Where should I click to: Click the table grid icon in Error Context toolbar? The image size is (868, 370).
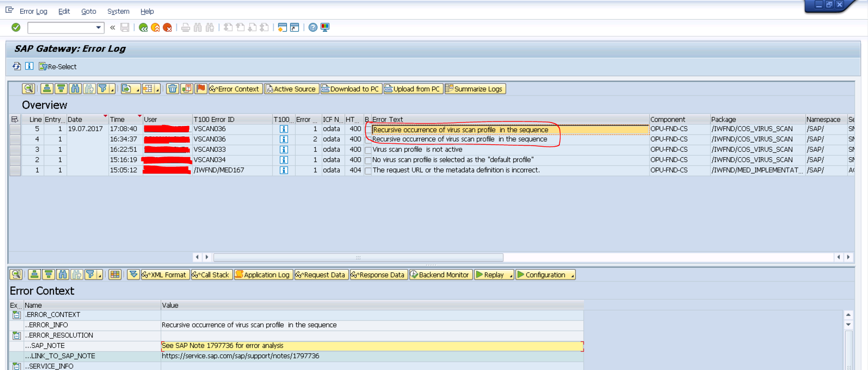(115, 275)
